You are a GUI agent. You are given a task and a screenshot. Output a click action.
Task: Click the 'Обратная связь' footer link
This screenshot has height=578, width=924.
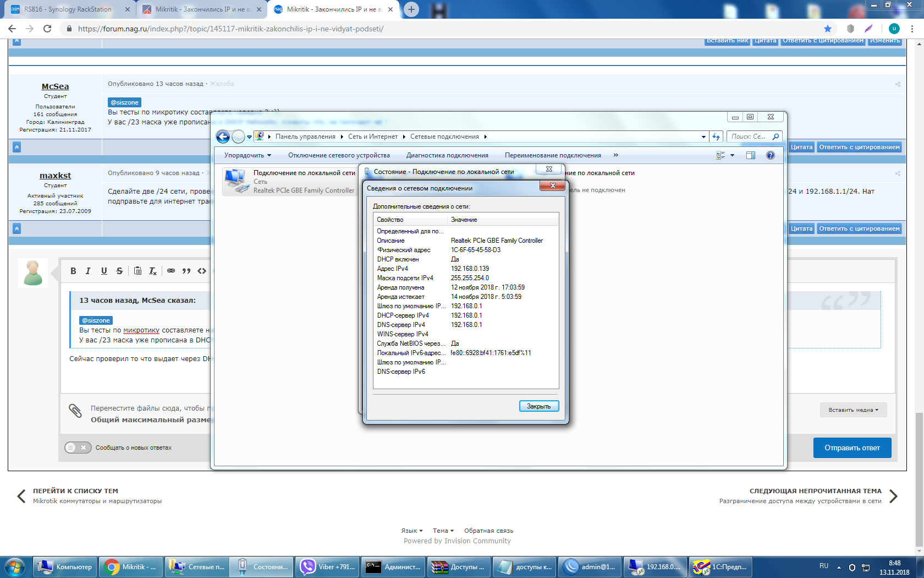[488, 531]
